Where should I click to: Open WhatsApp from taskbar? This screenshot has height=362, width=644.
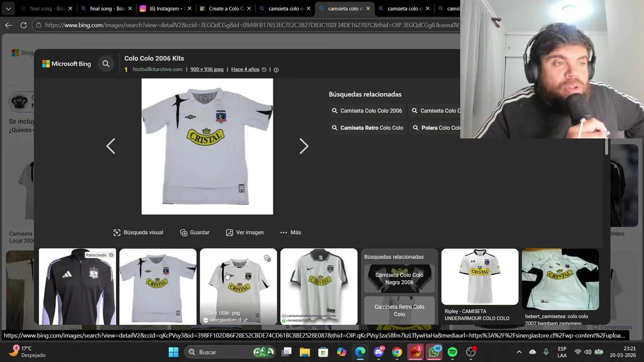click(x=434, y=352)
